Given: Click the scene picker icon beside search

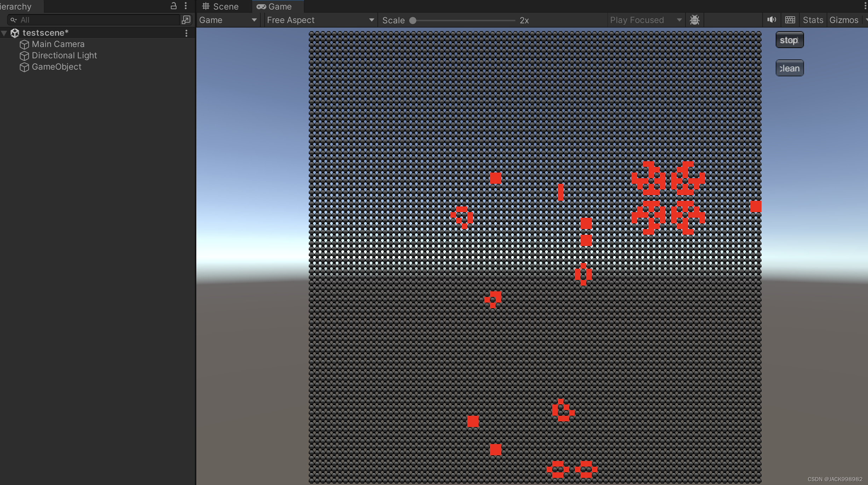Looking at the screenshot, I should (186, 20).
